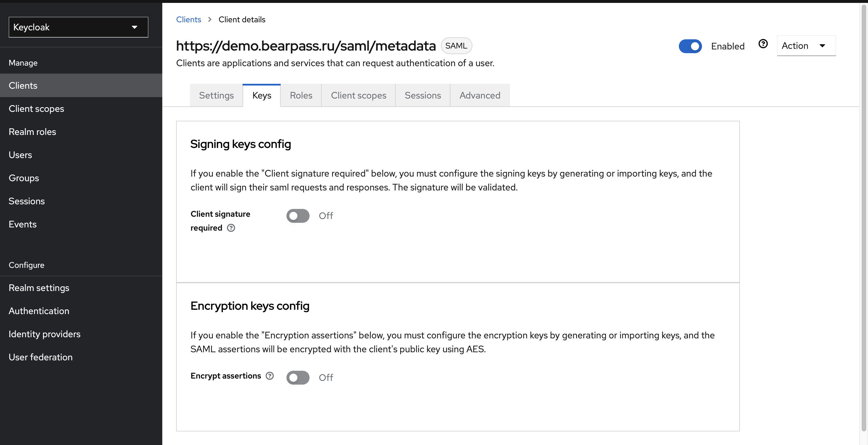Viewport: 868px width, 445px height.
Task: Toggle the Enabled client switch
Action: point(690,46)
